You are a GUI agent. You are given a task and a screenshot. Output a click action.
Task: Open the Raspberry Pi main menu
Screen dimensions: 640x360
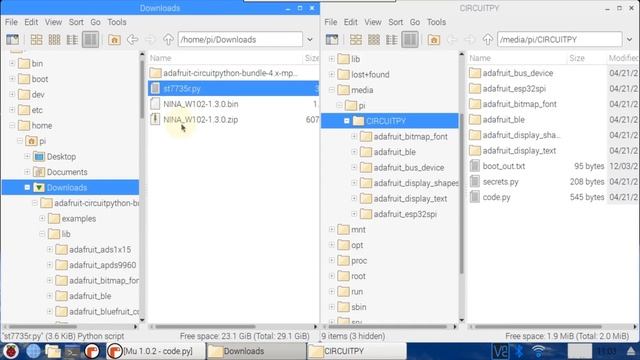click(11, 351)
